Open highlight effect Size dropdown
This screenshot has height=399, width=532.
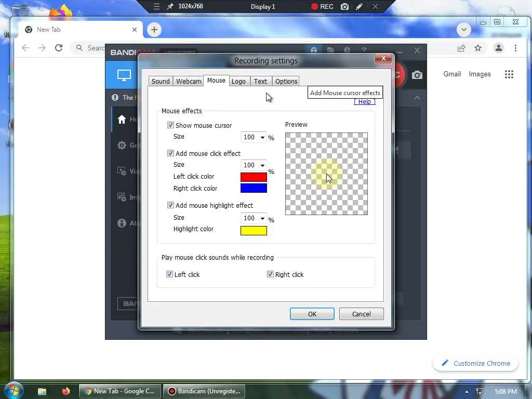coord(254,218)
